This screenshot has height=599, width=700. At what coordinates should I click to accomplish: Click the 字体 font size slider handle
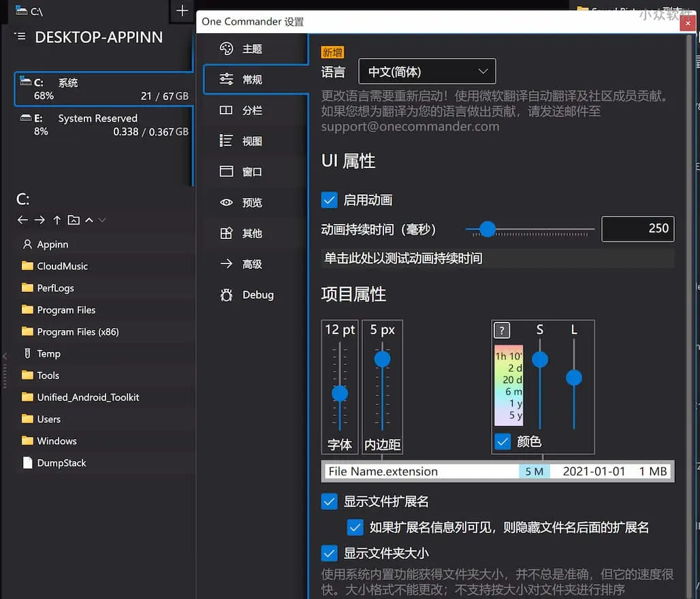[x=340, y=393]
